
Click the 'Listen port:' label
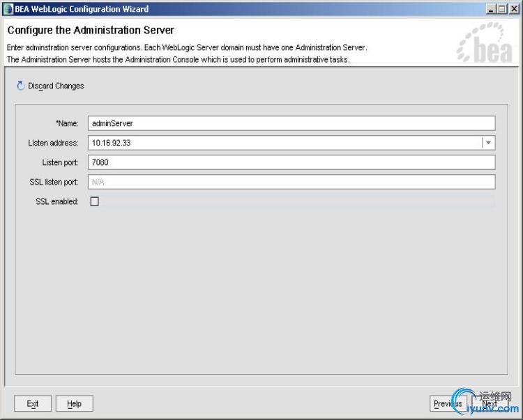[60, 162]
